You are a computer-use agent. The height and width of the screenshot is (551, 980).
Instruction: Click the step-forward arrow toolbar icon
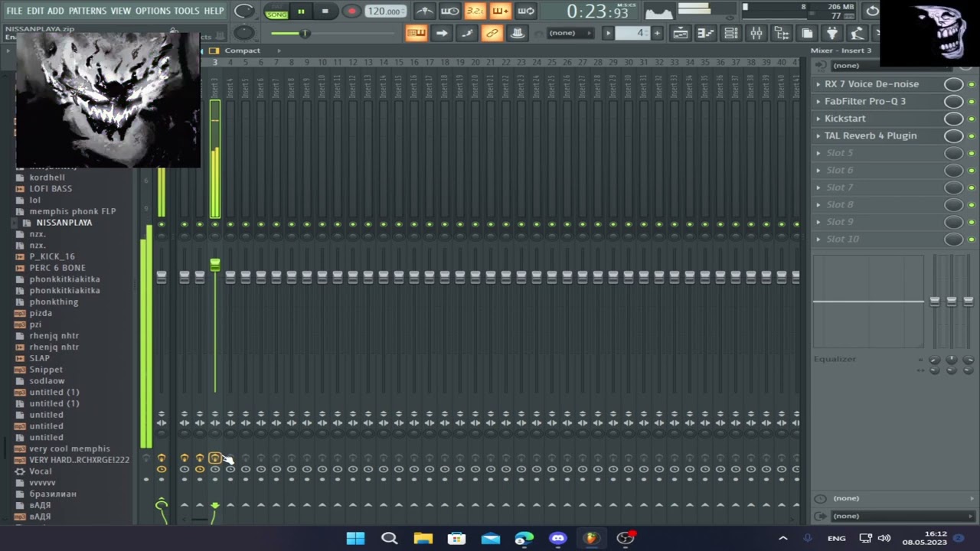[442, 33]
